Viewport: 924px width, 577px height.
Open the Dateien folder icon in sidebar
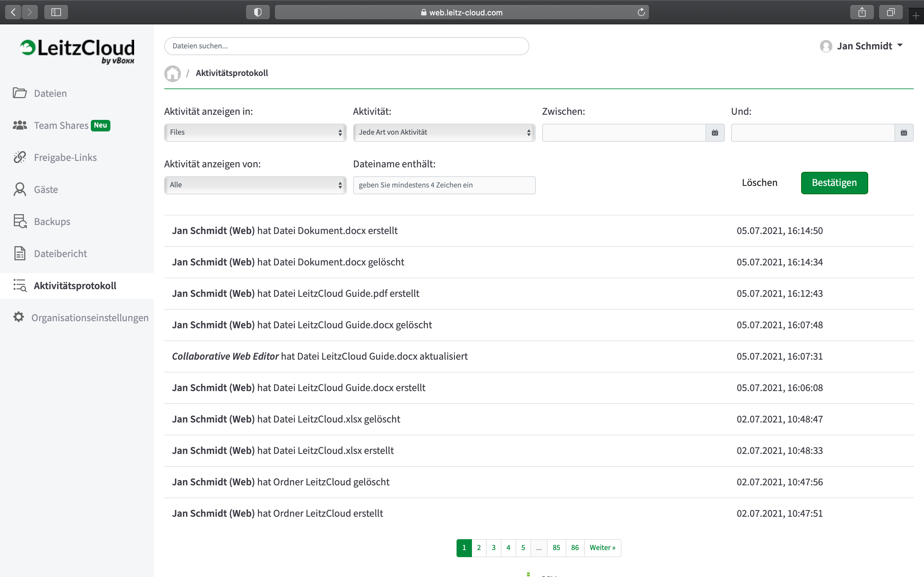[20, 93]
